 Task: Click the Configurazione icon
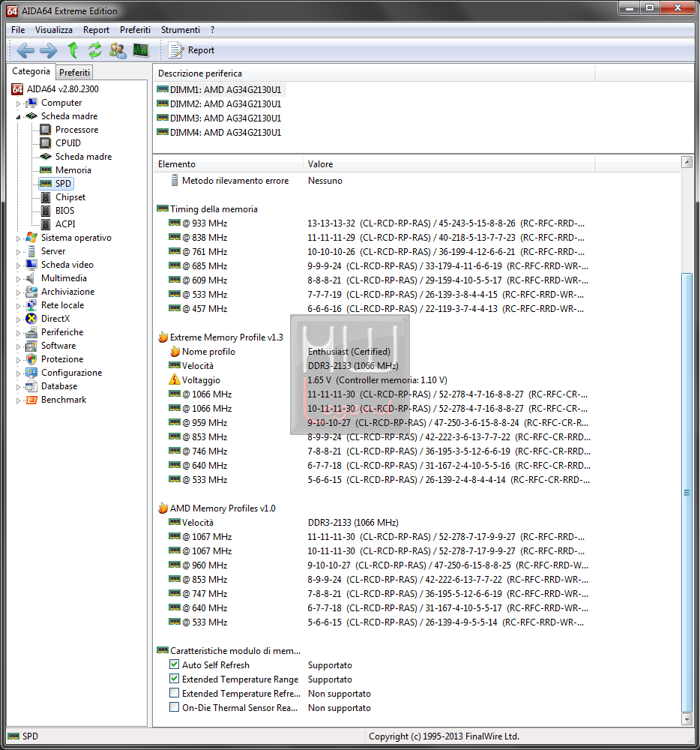click(31, 373)
